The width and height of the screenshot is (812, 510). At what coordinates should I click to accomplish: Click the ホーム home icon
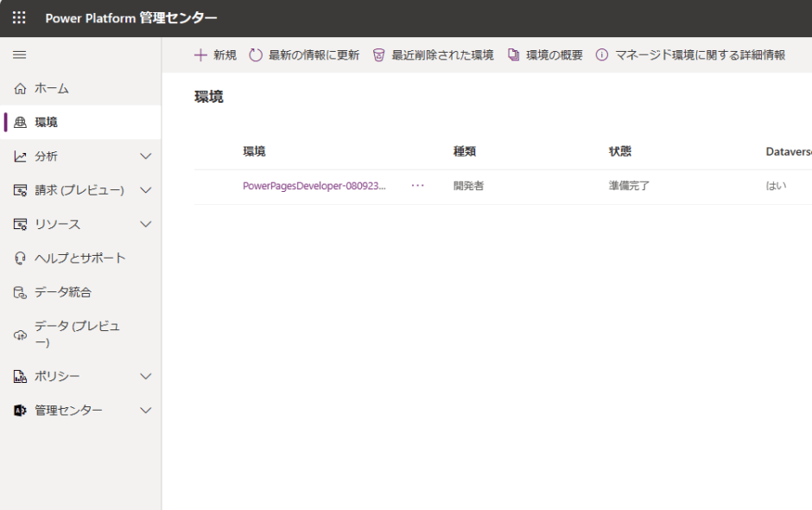tap(20, 88)
